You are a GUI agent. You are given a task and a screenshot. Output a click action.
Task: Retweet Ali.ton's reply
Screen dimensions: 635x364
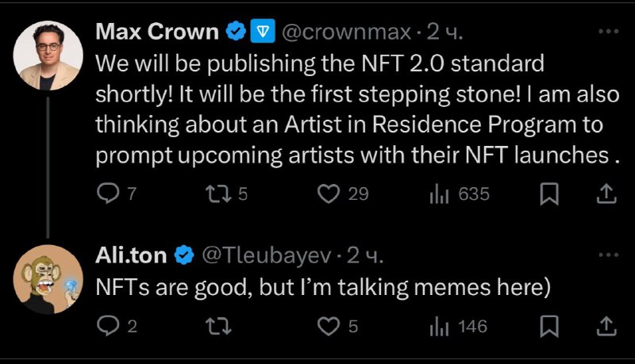coord(219,327)
